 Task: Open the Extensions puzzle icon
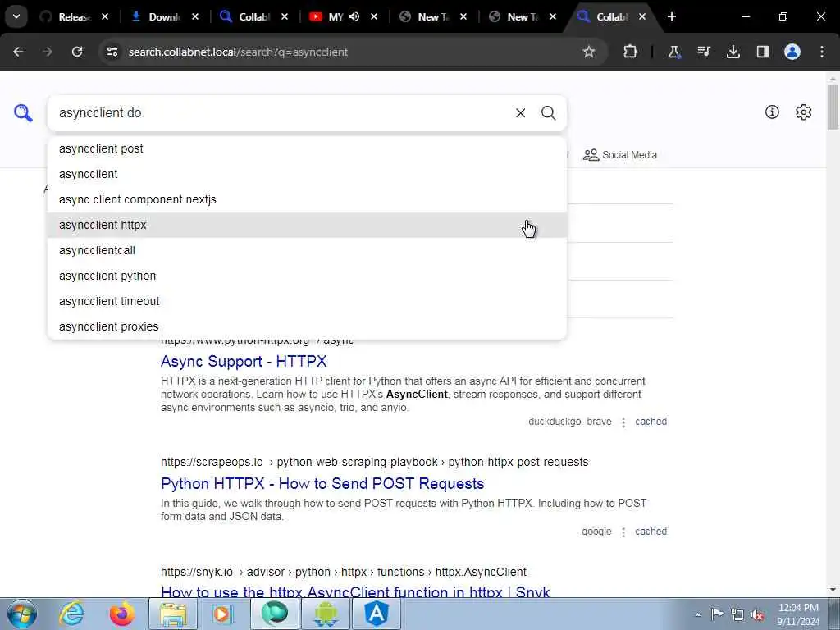click(630, 52)
